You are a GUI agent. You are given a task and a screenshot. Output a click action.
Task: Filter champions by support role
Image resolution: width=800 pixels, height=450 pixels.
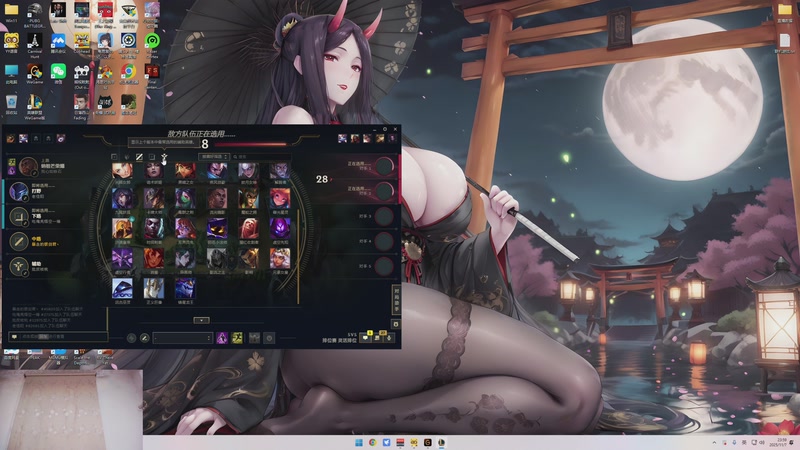tap(164, 157)
